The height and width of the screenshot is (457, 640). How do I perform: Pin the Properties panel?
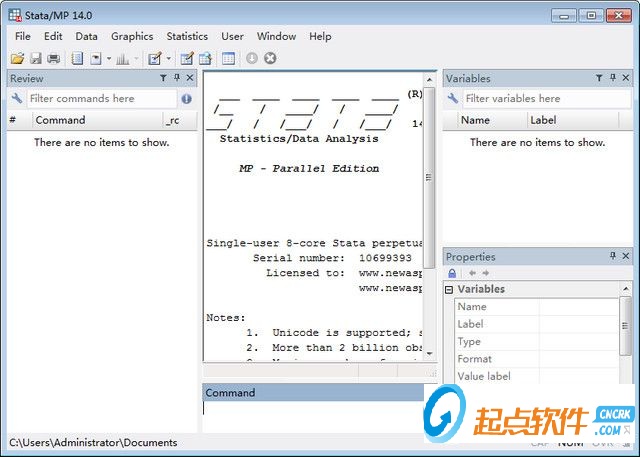pos(613,256)
